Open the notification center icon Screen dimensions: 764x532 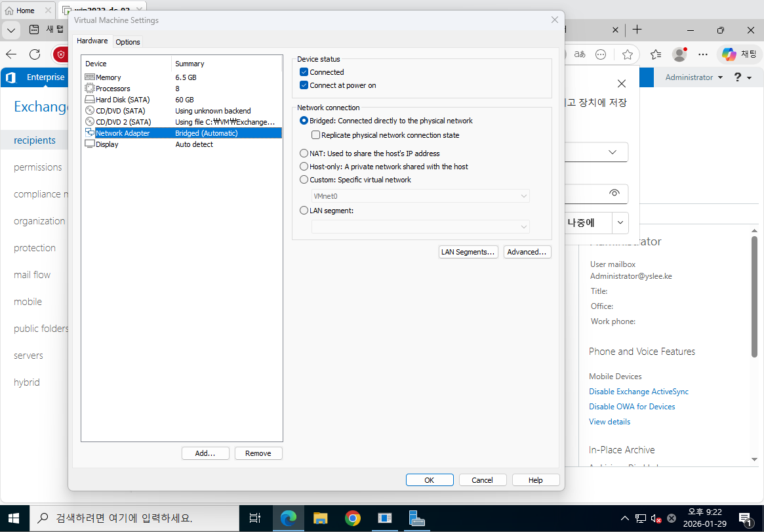point(745,518)
